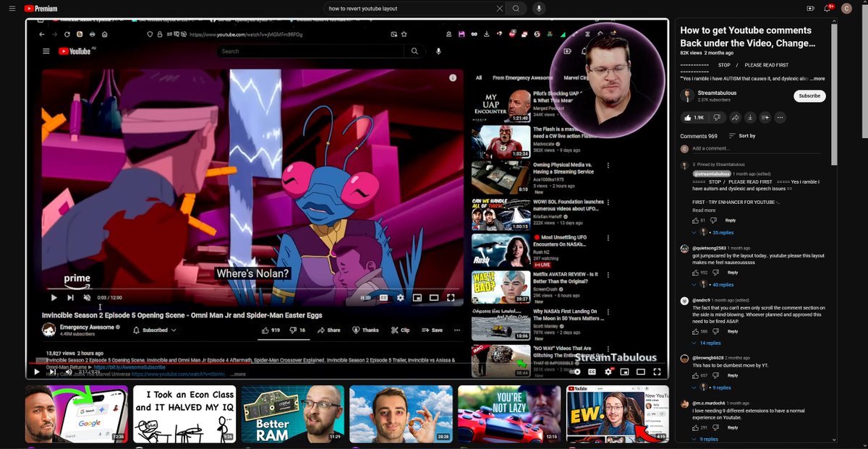The image size is (868, 449).
Task: Like @quietsong2583's comment with 992 likes
Action: coord(695,272)
